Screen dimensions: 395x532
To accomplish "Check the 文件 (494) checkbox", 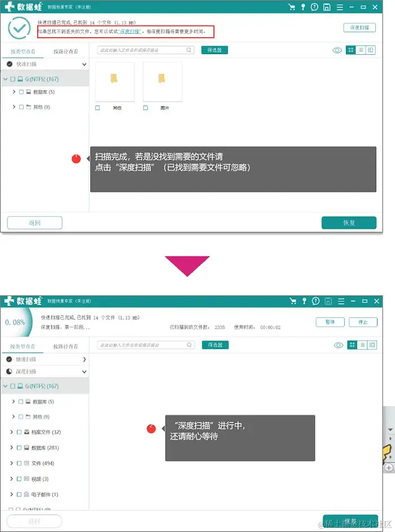I will (x=19, y=463).
